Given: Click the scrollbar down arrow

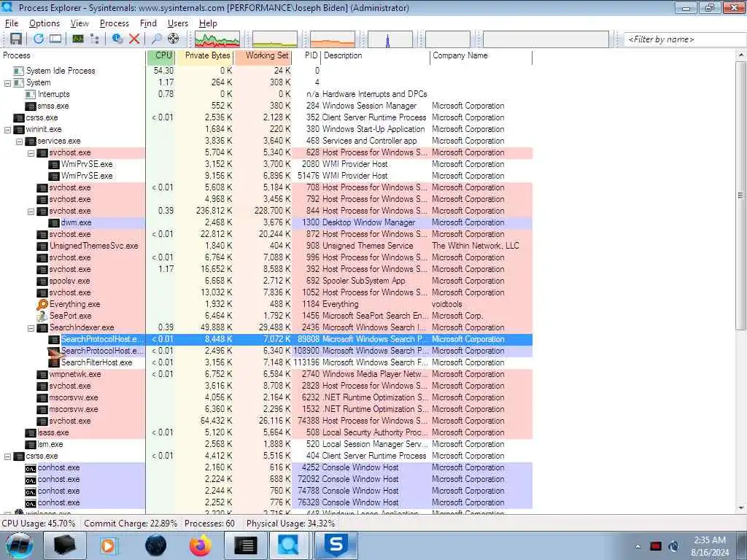Looking at the screenshot, I should click(741, 508).
